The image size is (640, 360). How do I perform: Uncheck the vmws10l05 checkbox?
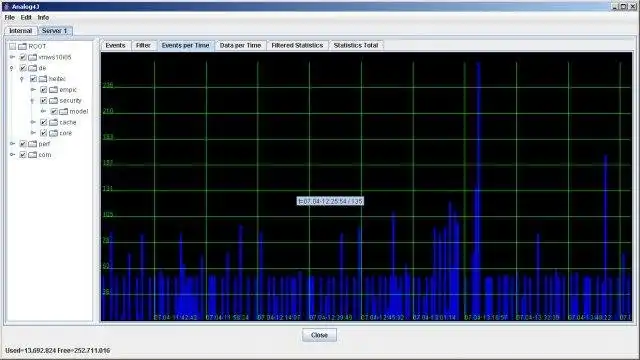coord(23,58)
